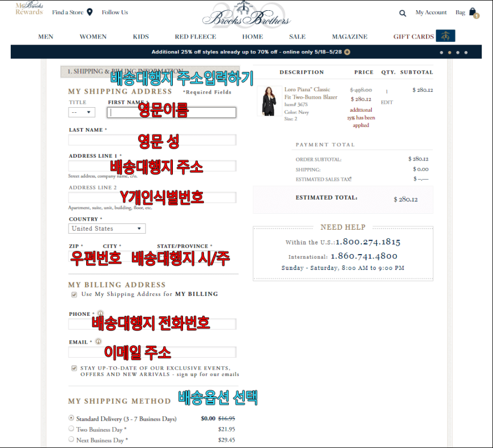The image size is (493, 448).
Task: Click the Address Line 1 field
Action: pyautogui.click(x=152, y=166)
